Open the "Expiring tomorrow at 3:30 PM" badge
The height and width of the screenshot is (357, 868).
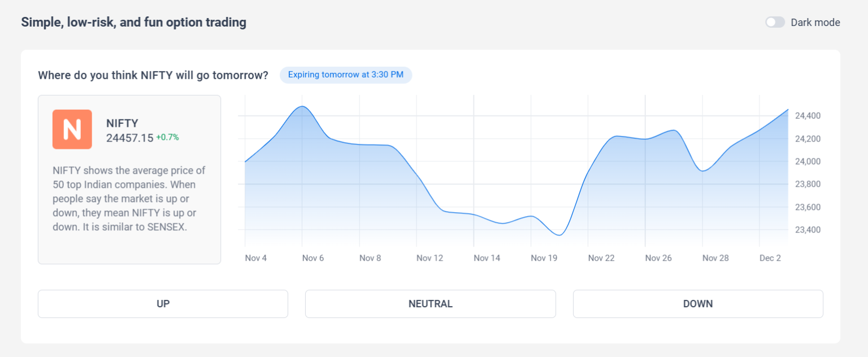[x=345, y=75]
